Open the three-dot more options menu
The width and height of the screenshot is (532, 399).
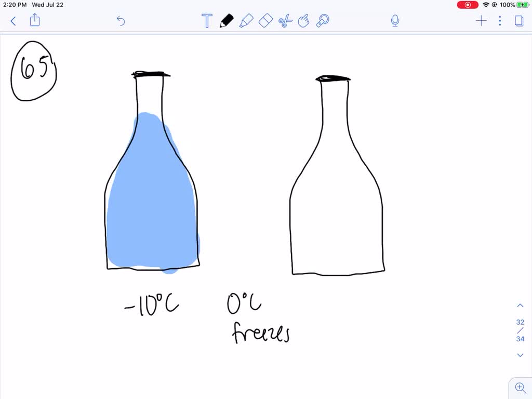point(500,21)
